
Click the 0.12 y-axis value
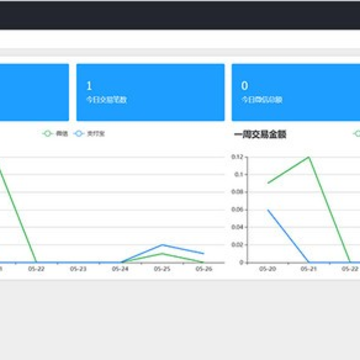[238, 157]
